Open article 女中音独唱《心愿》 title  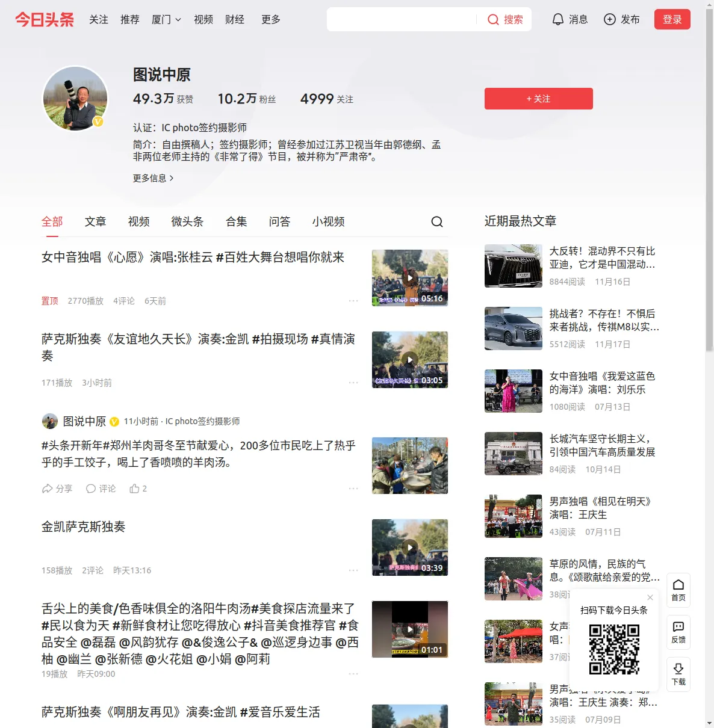[193, 258]
